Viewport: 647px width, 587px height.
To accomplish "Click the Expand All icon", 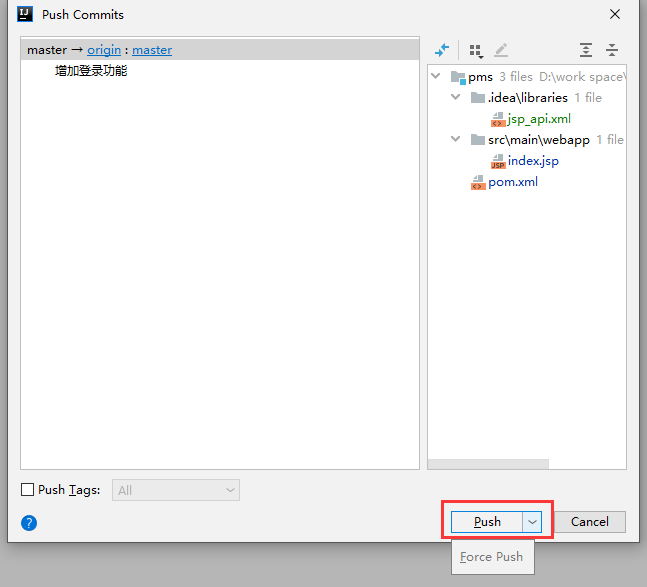I will 586,50.
